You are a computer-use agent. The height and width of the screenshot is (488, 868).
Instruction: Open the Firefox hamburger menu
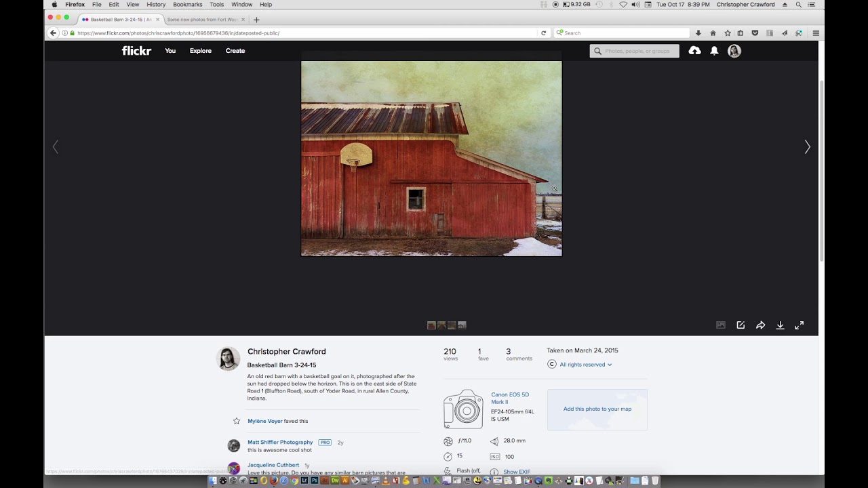tap(816, 33)
